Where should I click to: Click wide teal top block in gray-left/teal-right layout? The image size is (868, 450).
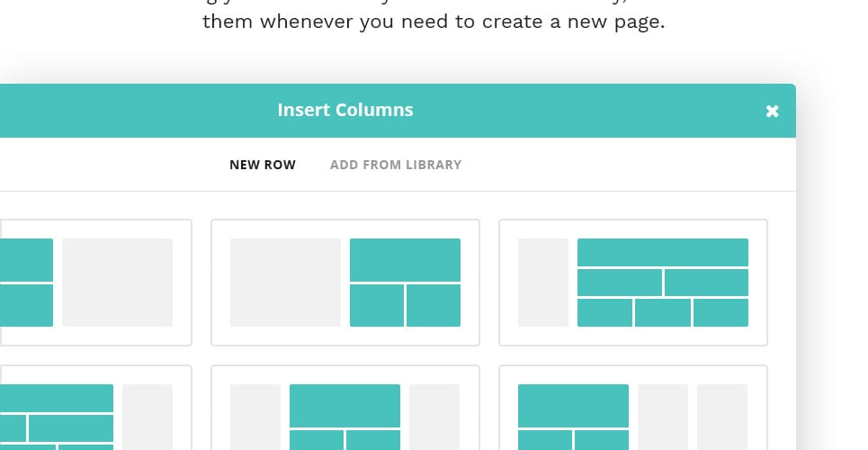point(405,260)
